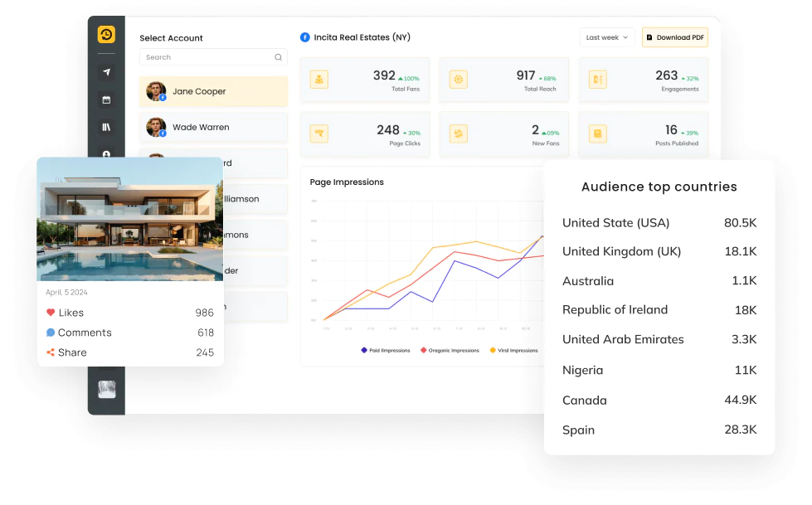Viewport: 812px width, 505px height.
Task: Click the Download PDF button
Action: coord(674,37)
